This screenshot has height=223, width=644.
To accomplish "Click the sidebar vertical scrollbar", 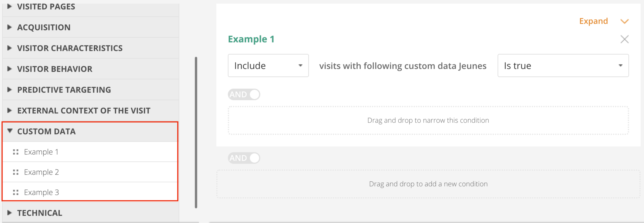I will pos(196,132).
